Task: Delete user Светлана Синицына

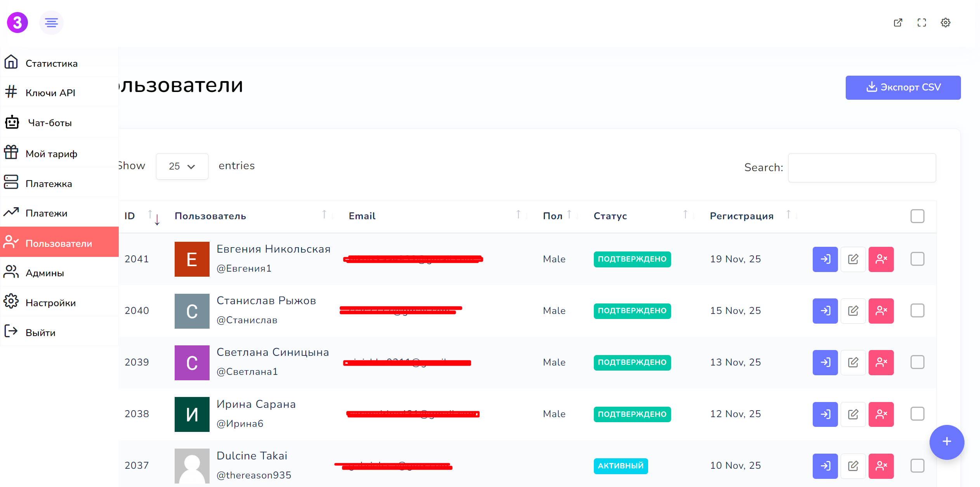Action: tap(881, 362)
